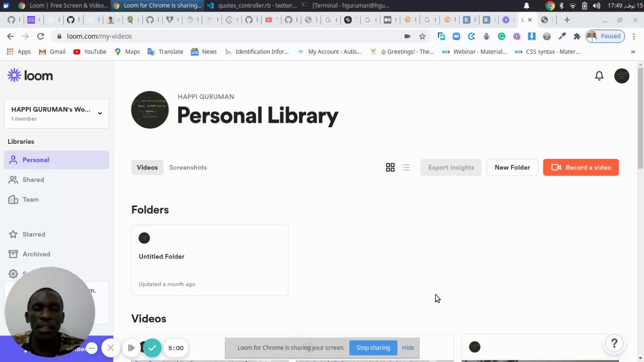Open the Gmail bookmark
The height and width of the screenshot is (362, 644).
(52, 52)
